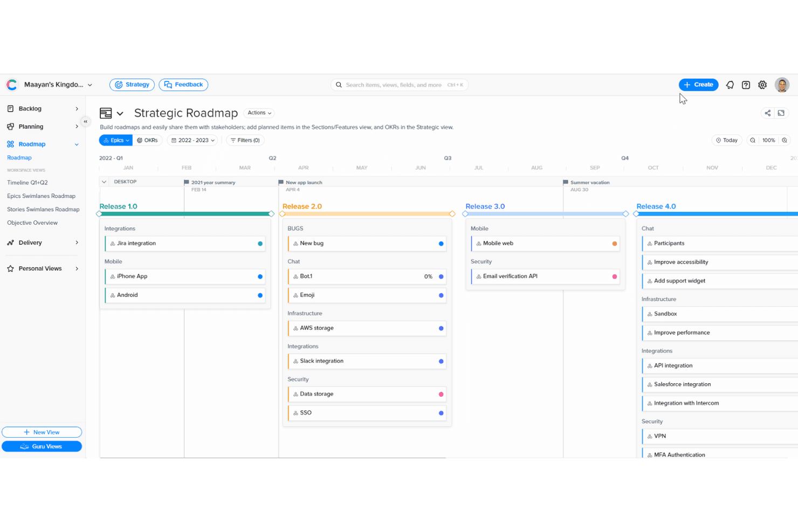
Task: Collapse the sidebar with the double-chevron icon
Action: 85,121
